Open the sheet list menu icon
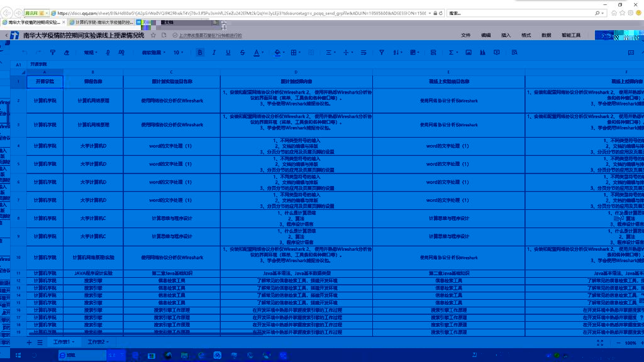This screenshot has width=644, height=362. 40,342
